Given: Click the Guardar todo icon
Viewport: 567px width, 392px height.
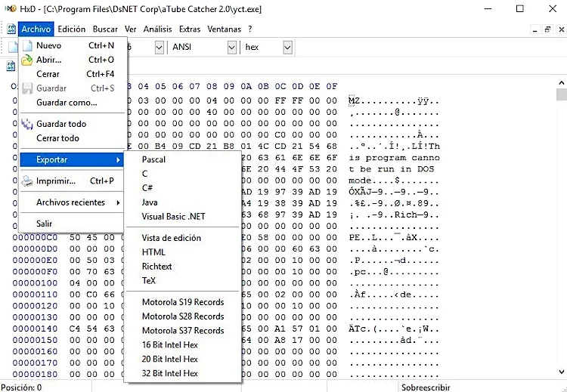Looking at the screenshot, I should click(x=27, y=124).
